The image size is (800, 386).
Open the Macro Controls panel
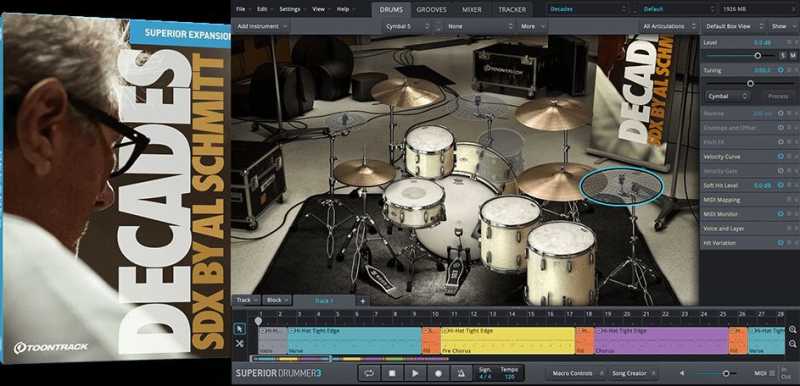tap(576, 373)
